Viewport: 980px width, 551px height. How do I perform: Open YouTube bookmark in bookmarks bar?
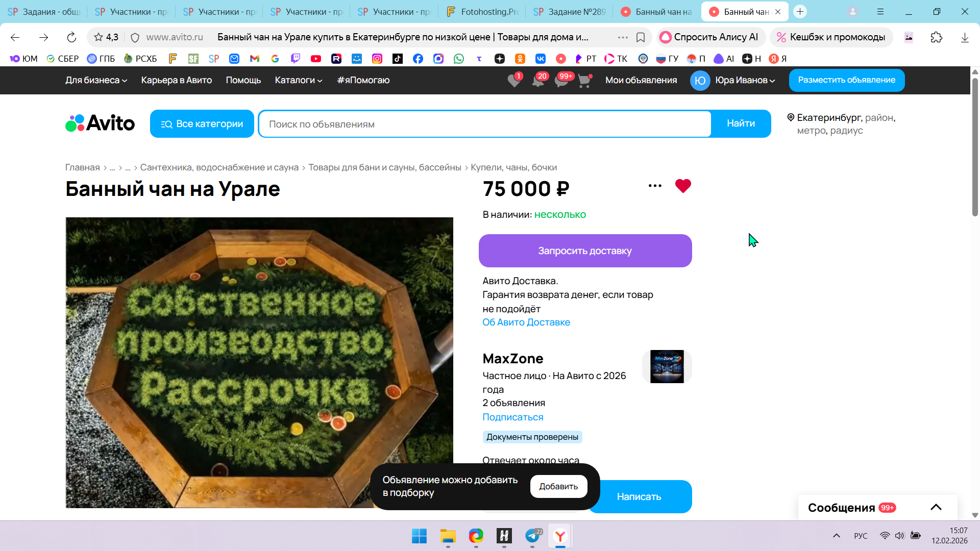tap(316, 59)
